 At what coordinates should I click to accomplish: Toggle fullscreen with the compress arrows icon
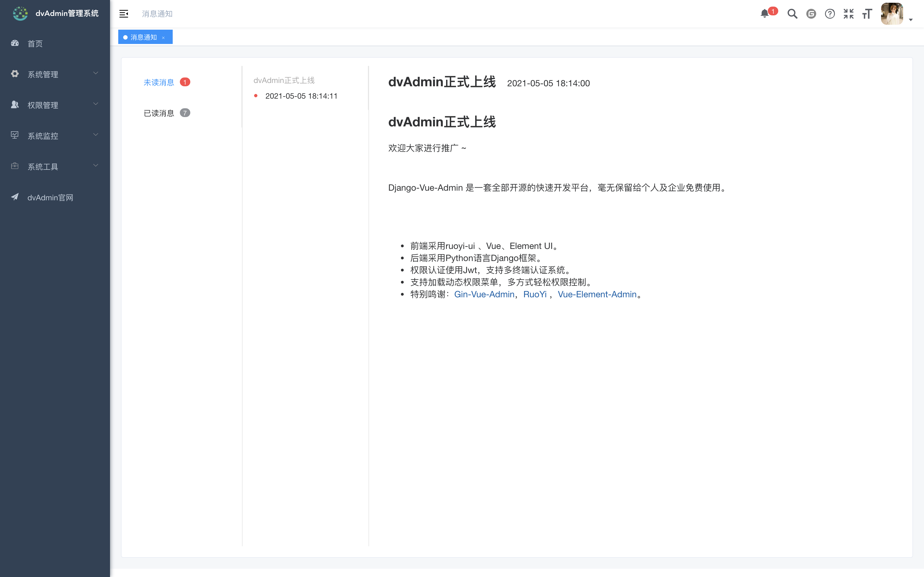(849, 14)
